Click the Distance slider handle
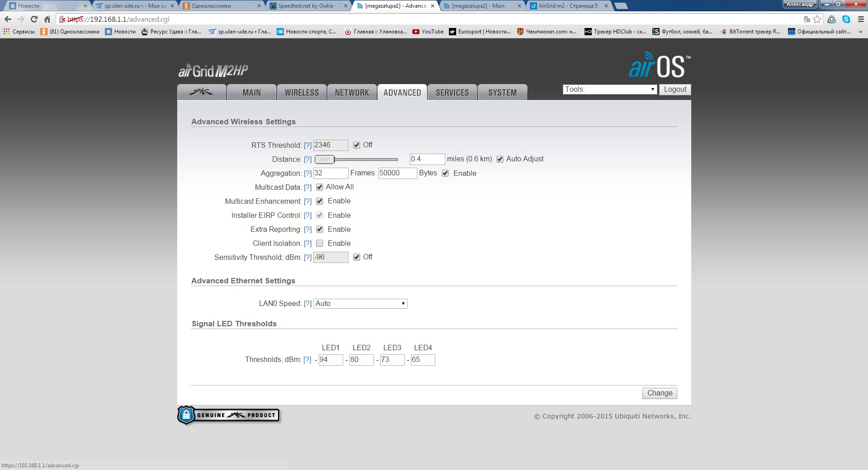This screenshot has height=470, width=868. (325, 160)
